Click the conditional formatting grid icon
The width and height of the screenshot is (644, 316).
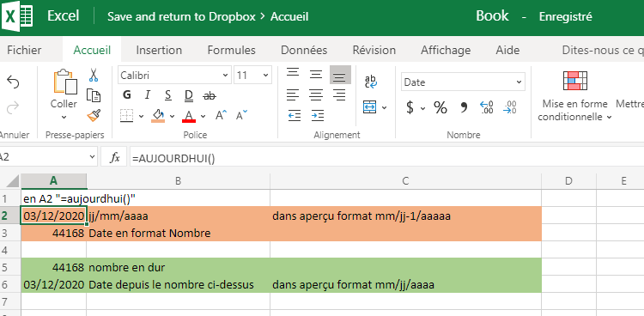575,81
